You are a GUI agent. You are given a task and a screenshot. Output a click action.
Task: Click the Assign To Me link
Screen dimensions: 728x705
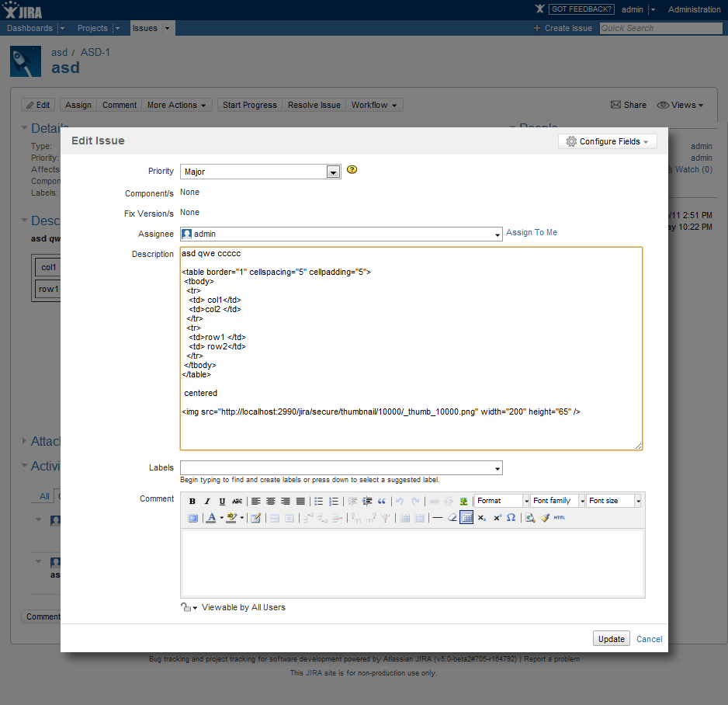532,232
